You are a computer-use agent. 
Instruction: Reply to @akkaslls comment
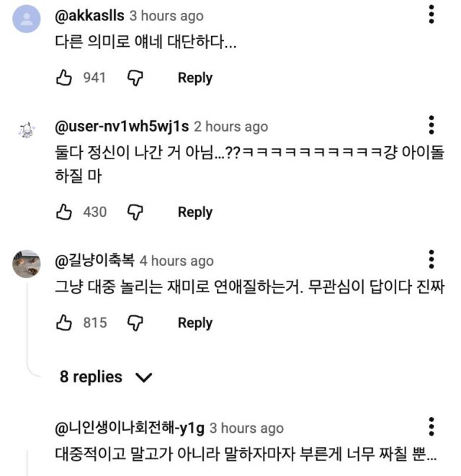coord(194,78)
